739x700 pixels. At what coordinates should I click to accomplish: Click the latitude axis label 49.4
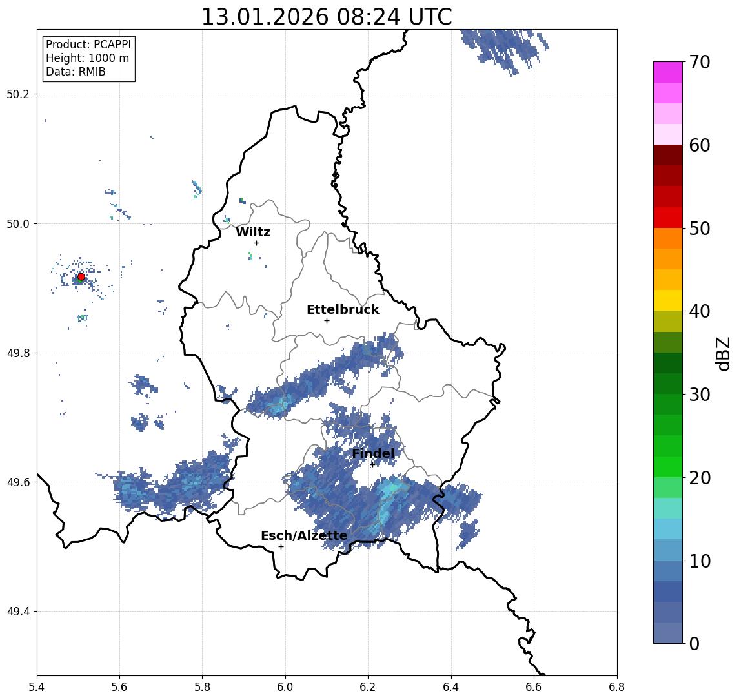(17, 612)
